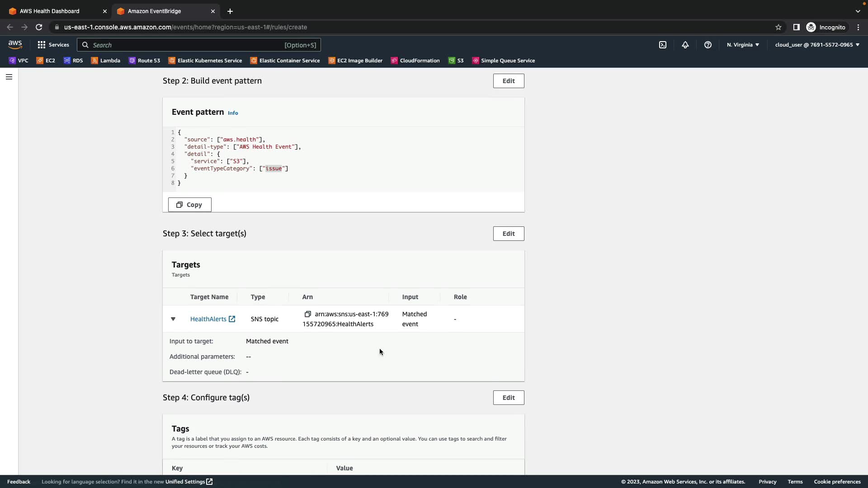Copy the SNS topic ARN icon
Viewport: 868px width, 488px height.
[x=308, y=314]
